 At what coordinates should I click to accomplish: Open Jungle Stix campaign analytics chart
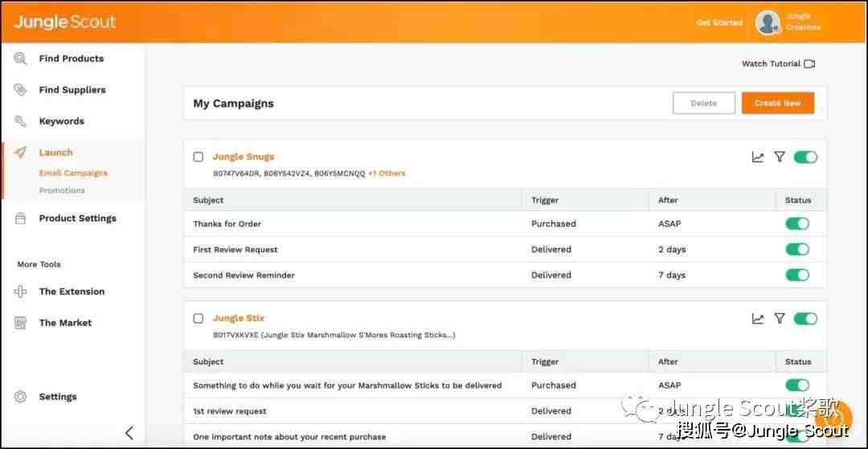[x=758, y=319]
